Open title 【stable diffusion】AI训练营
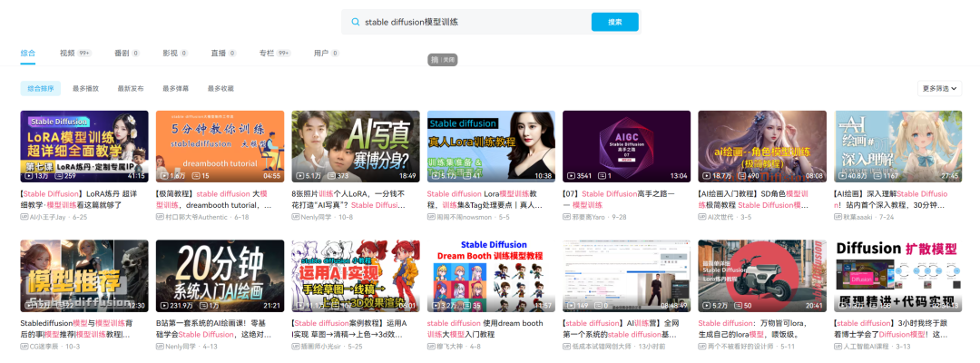Screen dimensions: 980x363 click(622, 329)
